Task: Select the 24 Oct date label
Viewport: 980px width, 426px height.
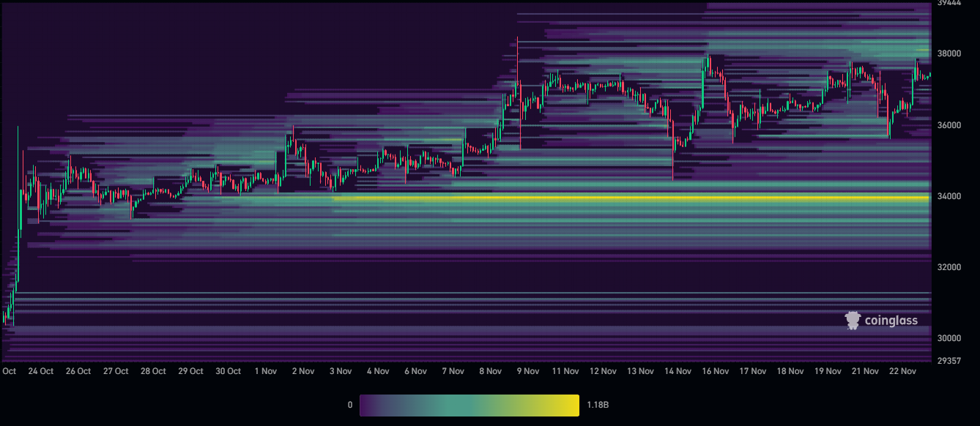Action: tap(41, 371)
